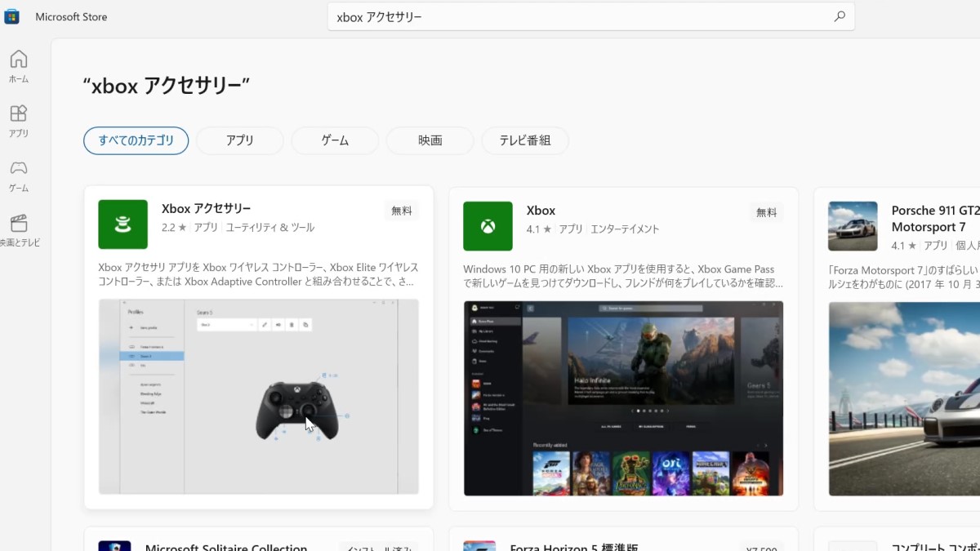
Task: Click the Xbox アクセサリー green app icon
Action: pos(122,224)
